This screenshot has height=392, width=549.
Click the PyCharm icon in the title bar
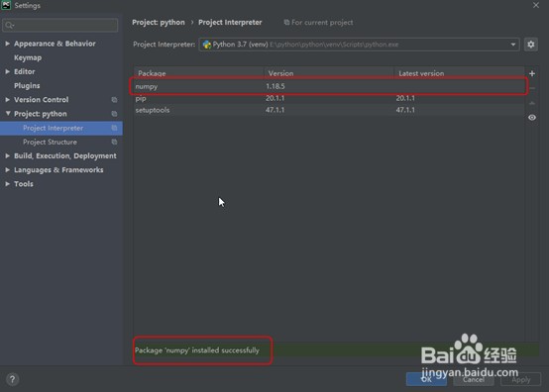(6, 5)
